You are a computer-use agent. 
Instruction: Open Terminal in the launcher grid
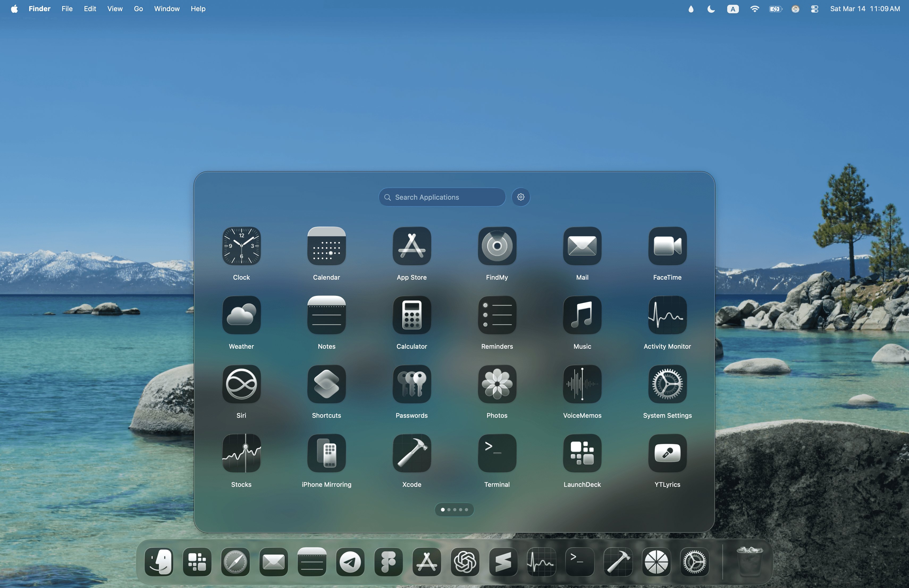click(497, 453)
